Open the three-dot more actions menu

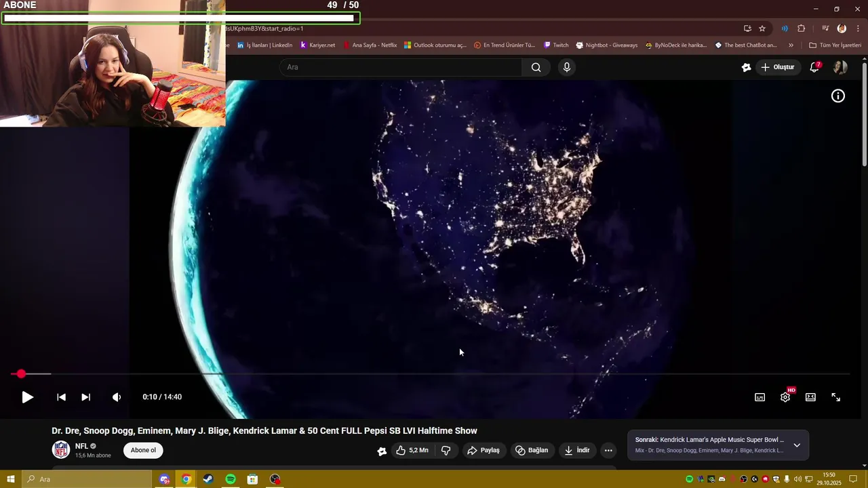click(608, 450)
